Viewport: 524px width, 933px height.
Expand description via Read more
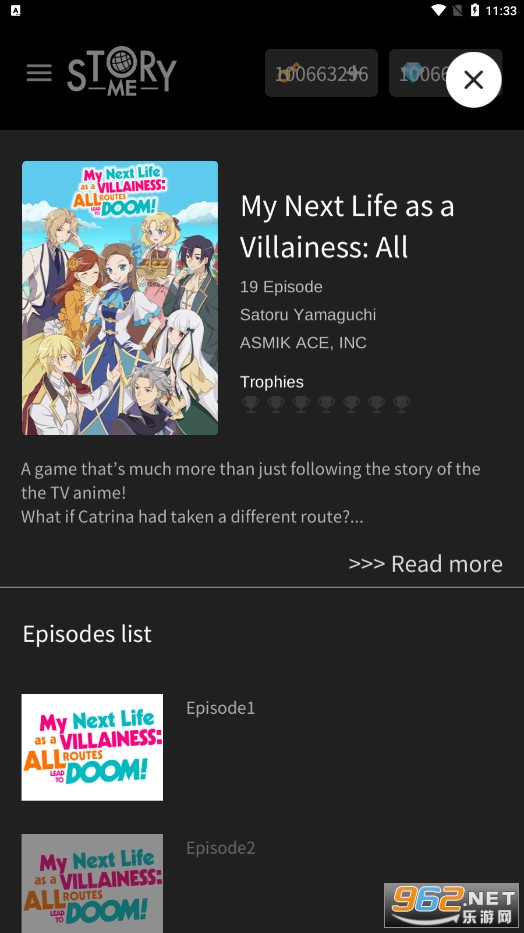(425, 563)
